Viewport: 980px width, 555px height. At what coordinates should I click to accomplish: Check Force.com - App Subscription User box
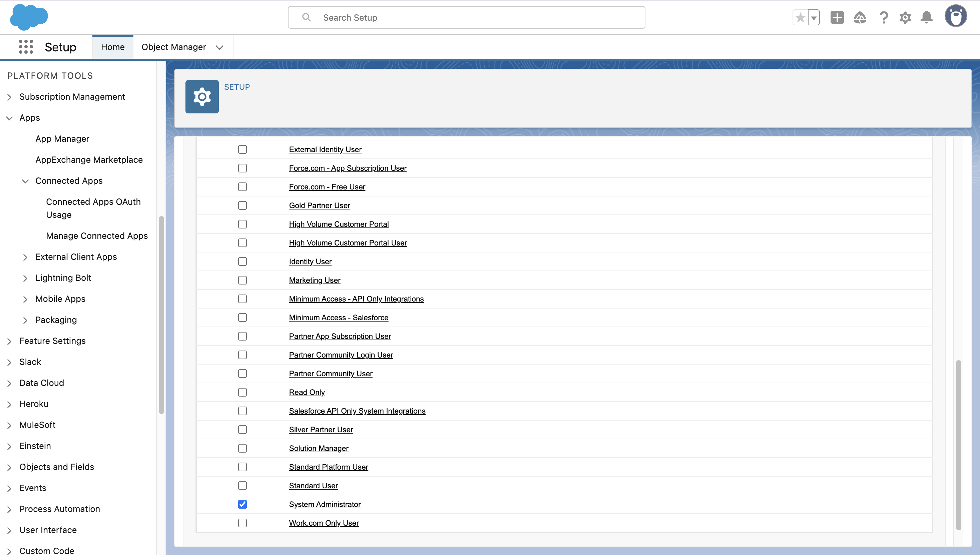(242, 168)
